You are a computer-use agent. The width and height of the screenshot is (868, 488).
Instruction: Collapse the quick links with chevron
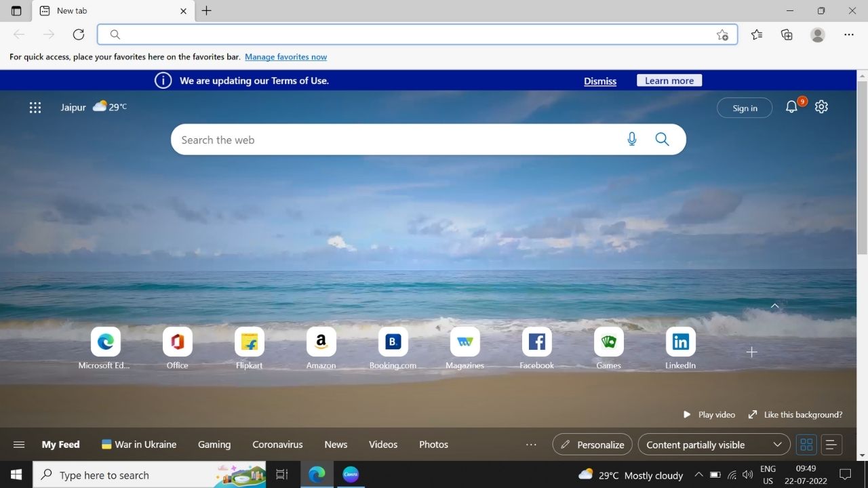tap(774, 306)
